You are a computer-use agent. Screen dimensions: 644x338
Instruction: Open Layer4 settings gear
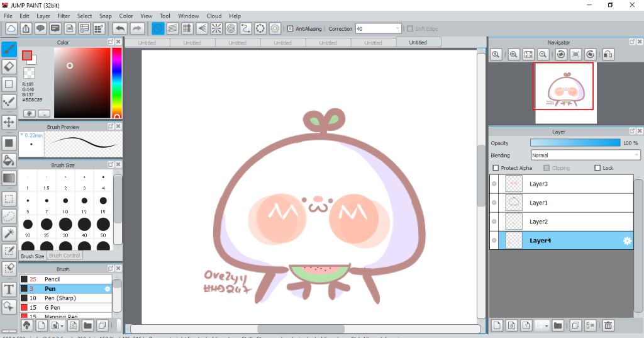click(x=627, y=240)
